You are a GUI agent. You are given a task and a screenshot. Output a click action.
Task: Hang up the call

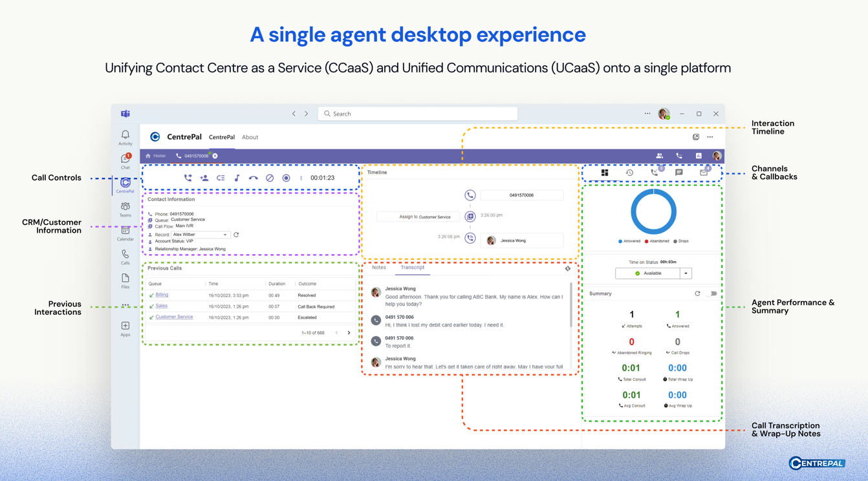253,178
